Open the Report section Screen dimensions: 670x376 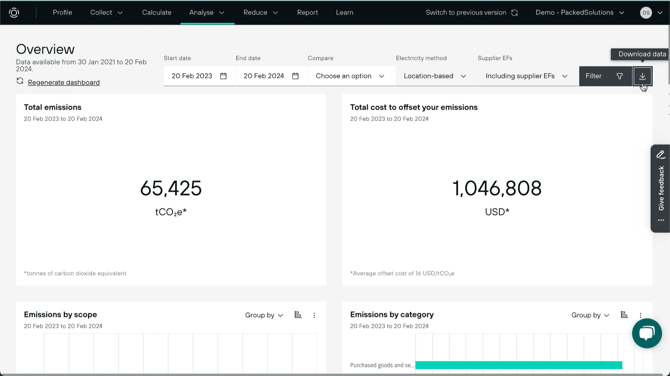(307, 12)
